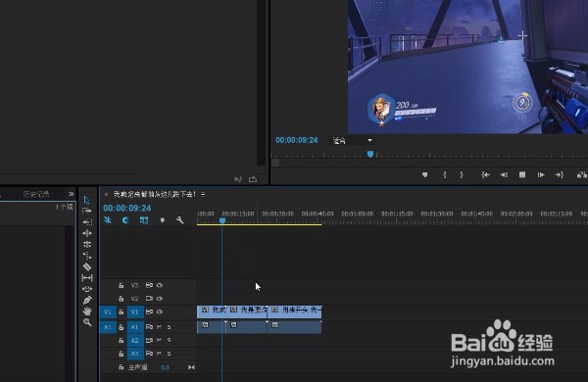The height and width of the screenshot is (382, 588).
Task: Solo track A1
Action: point(170,327)
